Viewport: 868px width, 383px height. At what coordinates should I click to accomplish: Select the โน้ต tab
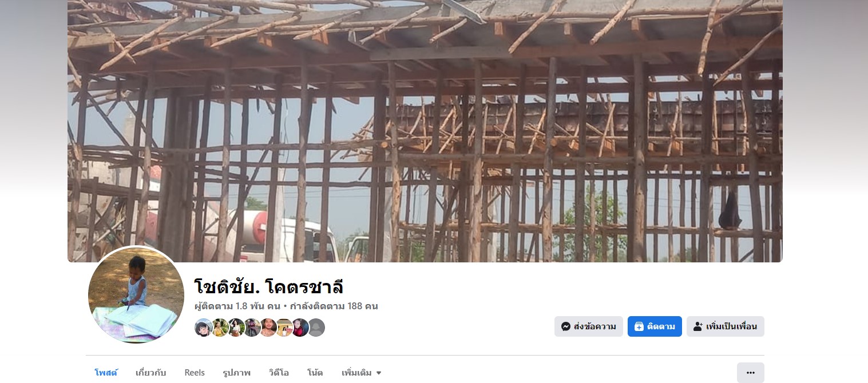click(x=315, y=373)
